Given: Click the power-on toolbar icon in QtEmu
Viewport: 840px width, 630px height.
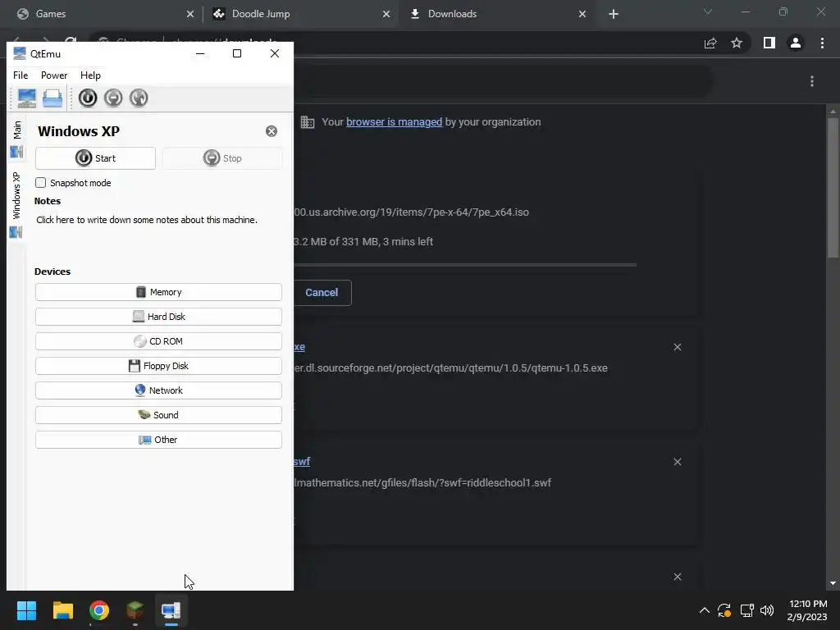Looking at the screenshot, I should tap(88, 98).
